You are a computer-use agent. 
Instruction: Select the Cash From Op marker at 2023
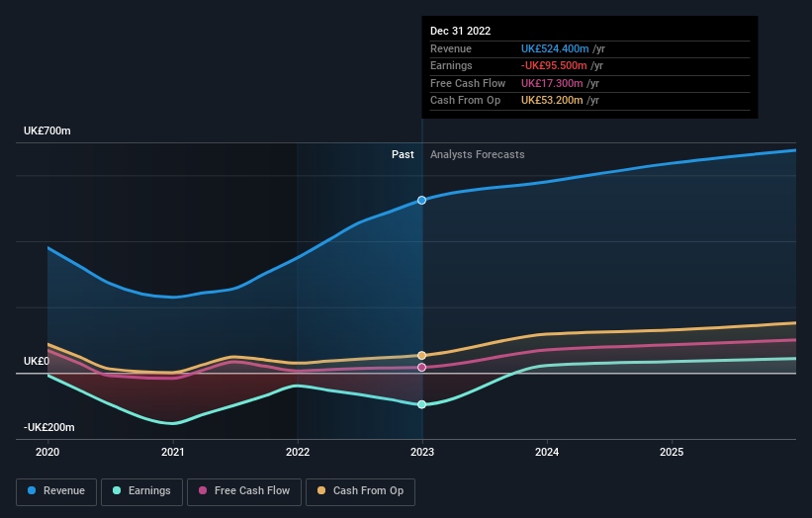[422, 356]
